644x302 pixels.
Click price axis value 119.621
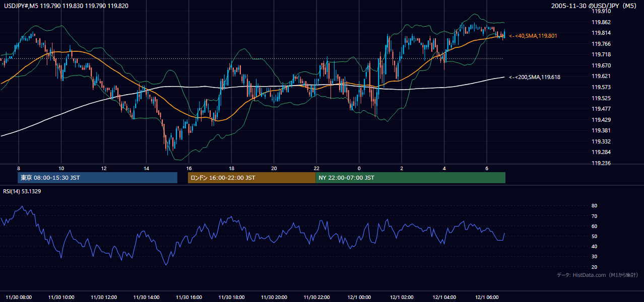[x=601, y=76]
